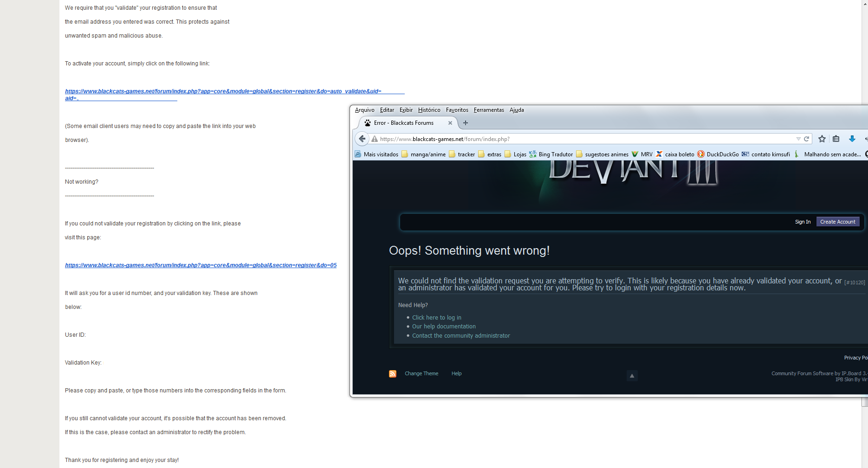
Task: Click the Community Forum Software by IP.Board link
Action: point(819,374)
